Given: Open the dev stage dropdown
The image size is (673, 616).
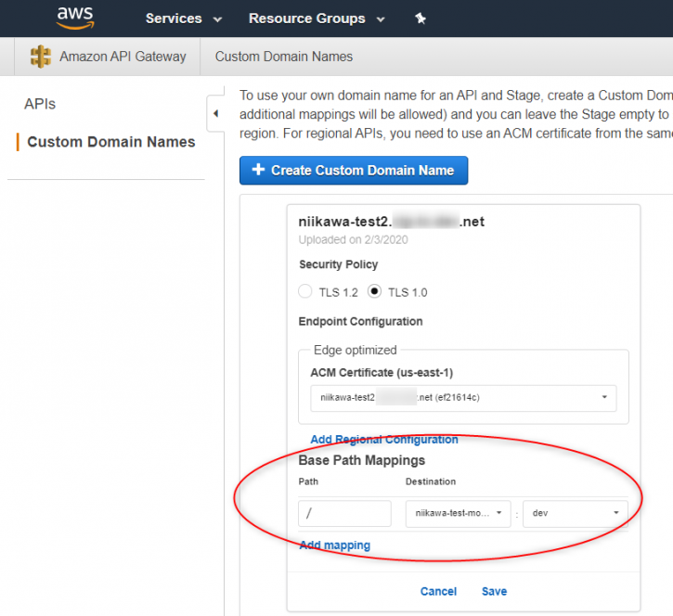Looking at the screenshot, I should pyautogui.click(x=576, y=513).
